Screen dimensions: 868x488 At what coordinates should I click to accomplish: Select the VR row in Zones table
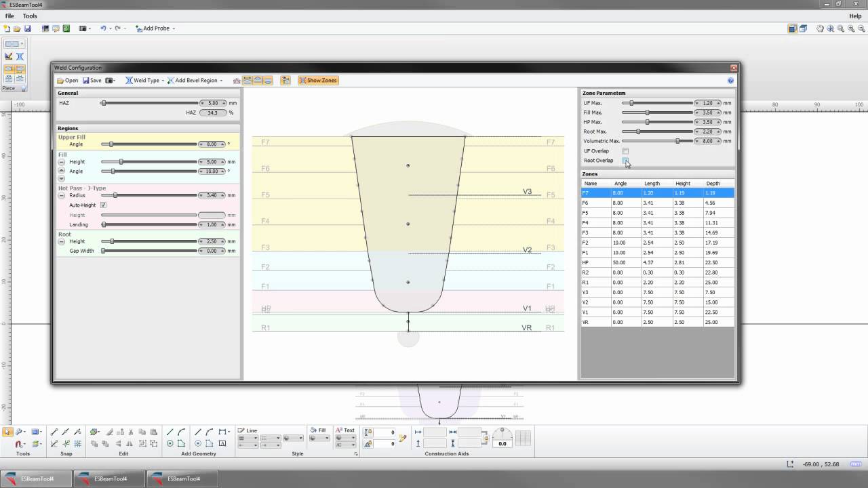click(x=657, y=322)
